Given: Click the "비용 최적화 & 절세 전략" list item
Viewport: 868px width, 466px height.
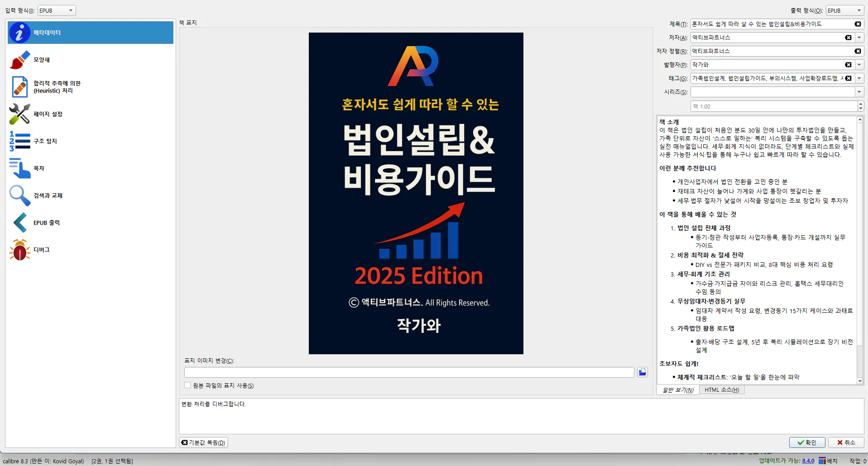Looking at the screenshot, I should [710, 255].
